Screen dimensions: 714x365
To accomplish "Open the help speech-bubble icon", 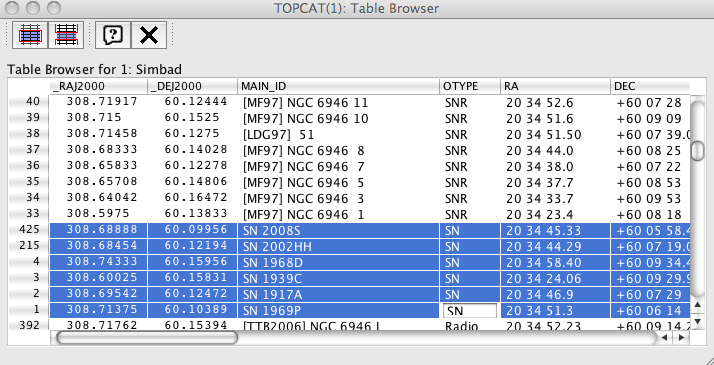I will (113, 35).
